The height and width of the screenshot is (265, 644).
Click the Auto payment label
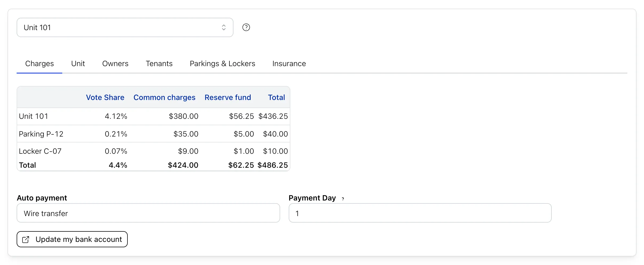pyautogui.click(x=42, y=198)
